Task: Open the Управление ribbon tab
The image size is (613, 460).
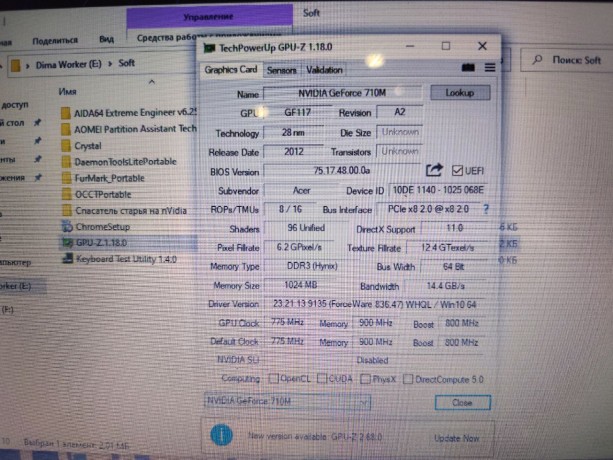Action: click(209, 17)
